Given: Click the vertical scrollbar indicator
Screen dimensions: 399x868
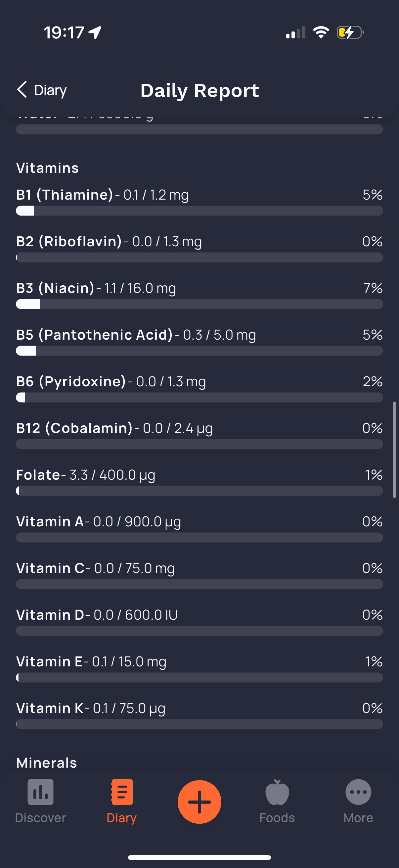Looking at the screenshot, I should click(x=394, y=450).
